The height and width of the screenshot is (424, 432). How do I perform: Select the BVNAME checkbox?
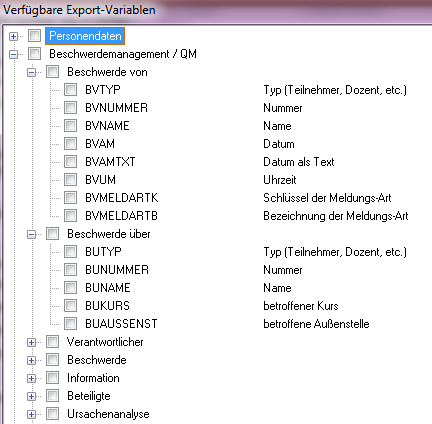71,126
